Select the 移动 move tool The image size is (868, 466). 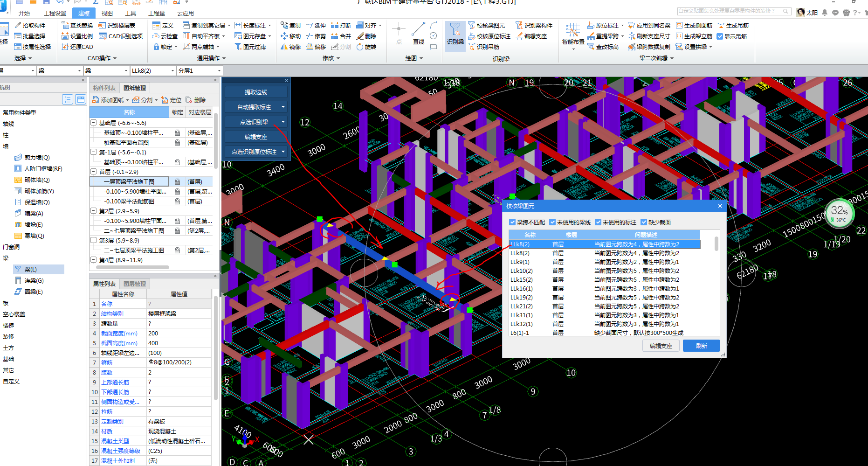point(291,36)
